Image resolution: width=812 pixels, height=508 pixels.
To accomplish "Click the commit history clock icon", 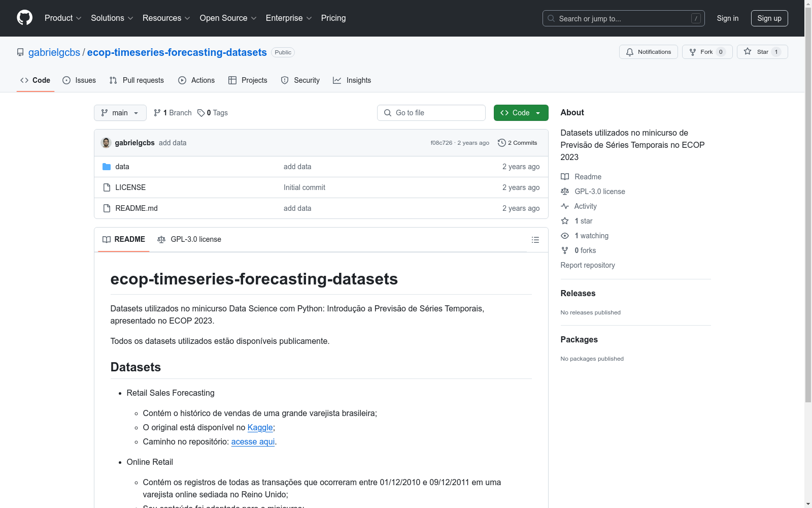I will coord(502,143).
